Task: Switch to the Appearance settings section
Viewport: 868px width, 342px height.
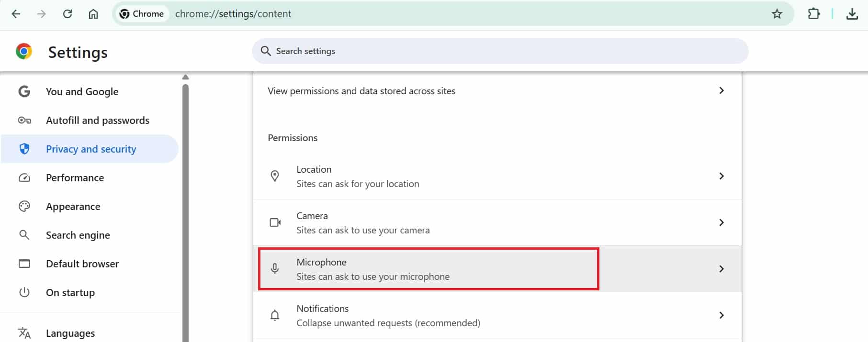Action: 73,206
